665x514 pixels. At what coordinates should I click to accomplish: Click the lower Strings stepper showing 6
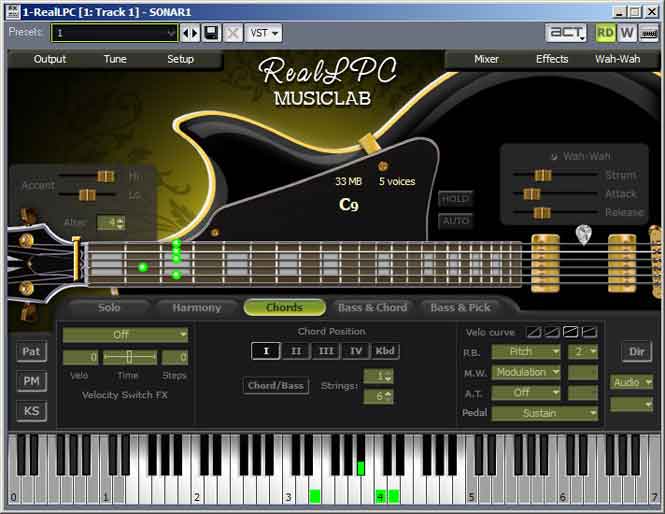click(378, 397)
